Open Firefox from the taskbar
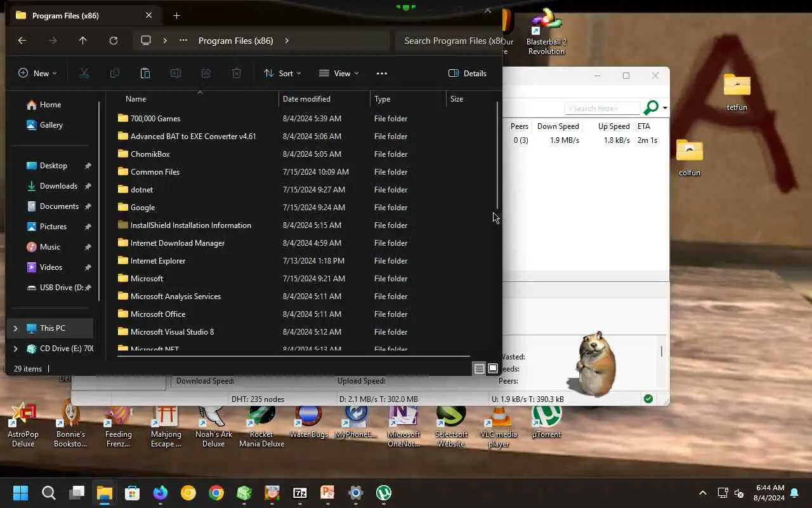Viewport: 812px width, 508px height. (160, 493)
